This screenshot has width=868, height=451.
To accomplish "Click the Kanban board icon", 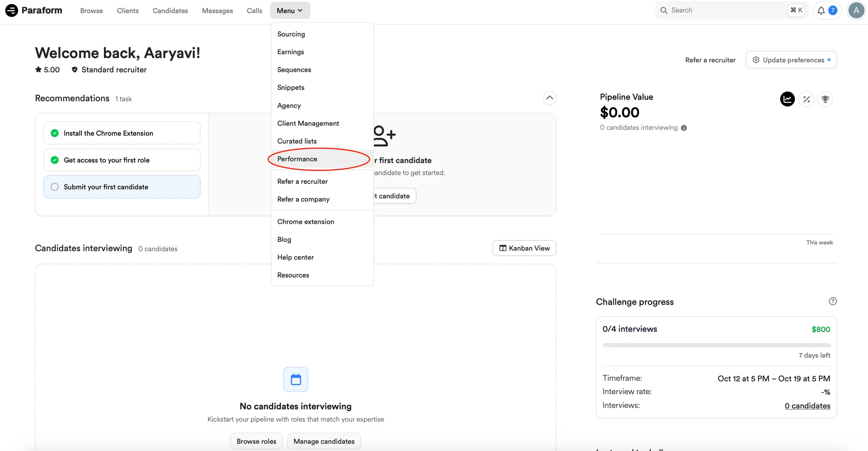I will coord(503,248).
